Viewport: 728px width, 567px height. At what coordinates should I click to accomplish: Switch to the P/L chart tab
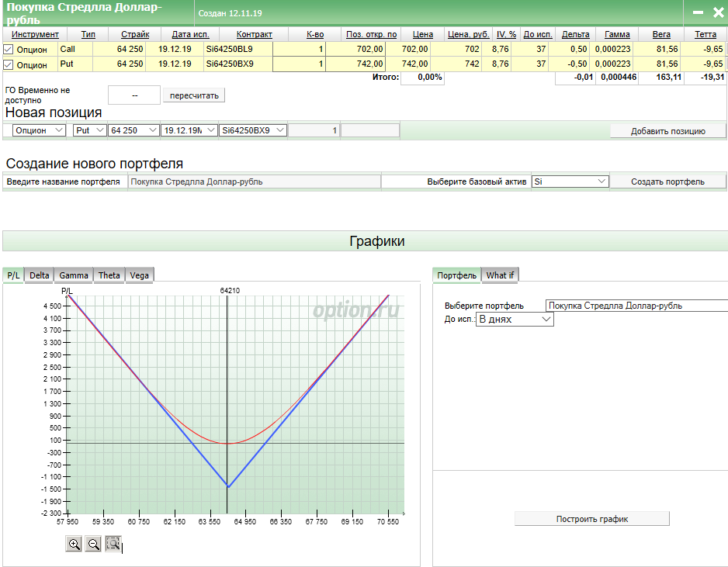[13, 275]
